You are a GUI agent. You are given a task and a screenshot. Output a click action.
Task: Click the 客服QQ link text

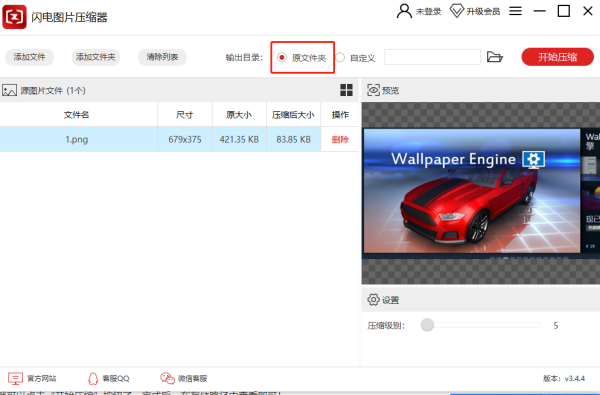(x=116, y=379)
